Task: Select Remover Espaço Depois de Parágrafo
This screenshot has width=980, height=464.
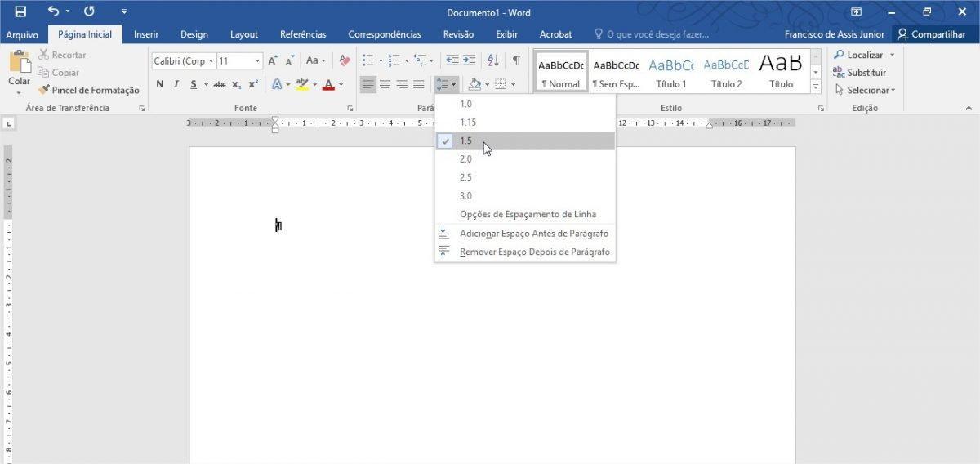Action: coord(524,252)
